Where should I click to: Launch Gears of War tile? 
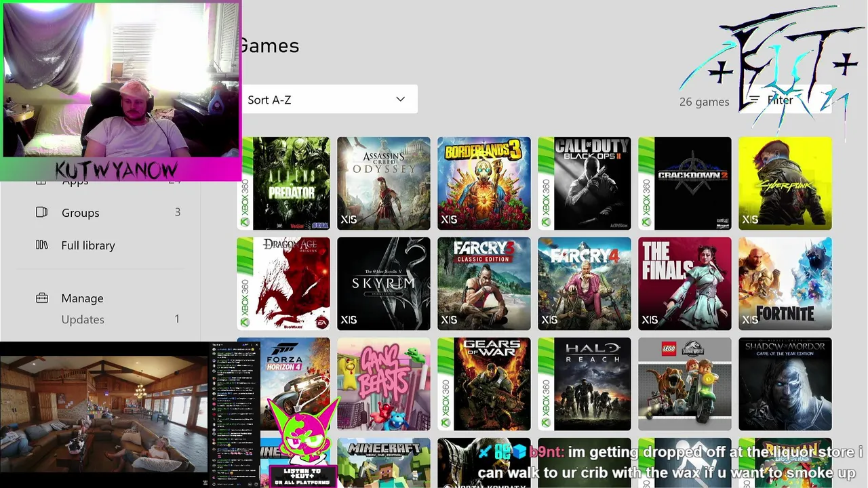484,384
